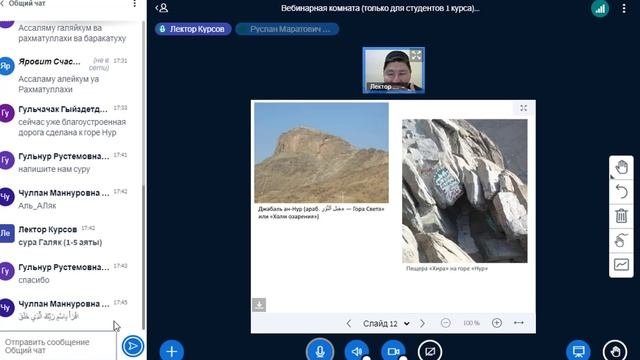Click the webinar room title
640x360 pixels.
pos(380,8)
